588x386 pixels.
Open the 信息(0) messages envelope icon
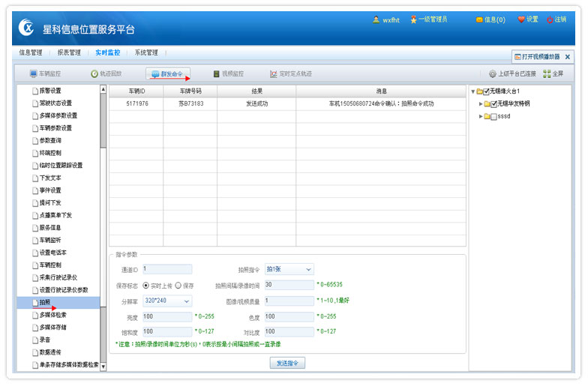[479, 19]
